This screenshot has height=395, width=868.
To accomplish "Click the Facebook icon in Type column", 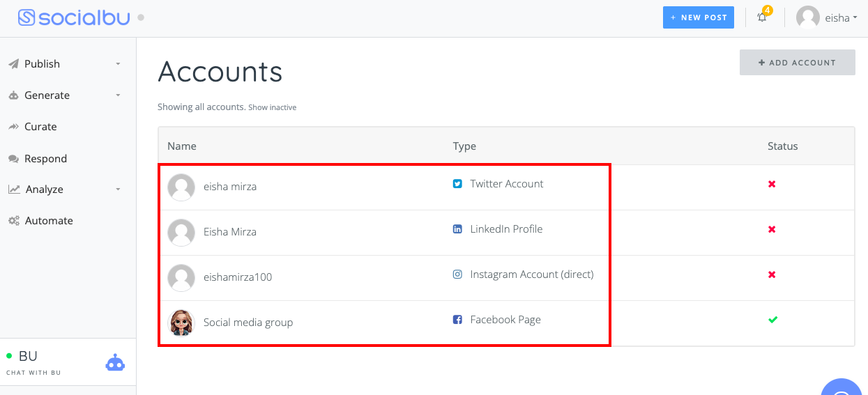I will tap(457, 320).
